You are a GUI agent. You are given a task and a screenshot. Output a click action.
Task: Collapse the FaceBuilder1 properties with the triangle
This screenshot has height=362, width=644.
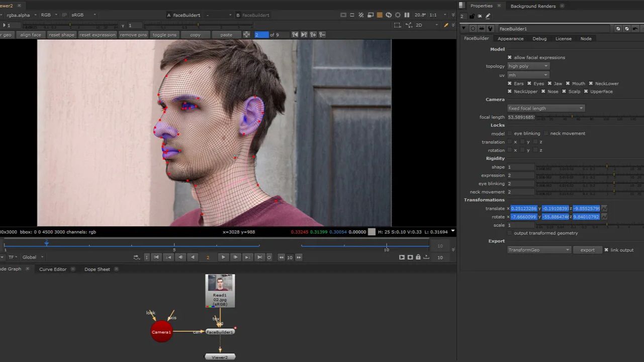coord(464,29)
